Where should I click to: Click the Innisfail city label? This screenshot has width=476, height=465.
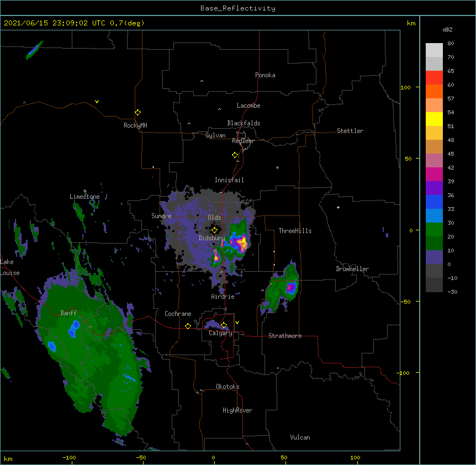(229, 180)
